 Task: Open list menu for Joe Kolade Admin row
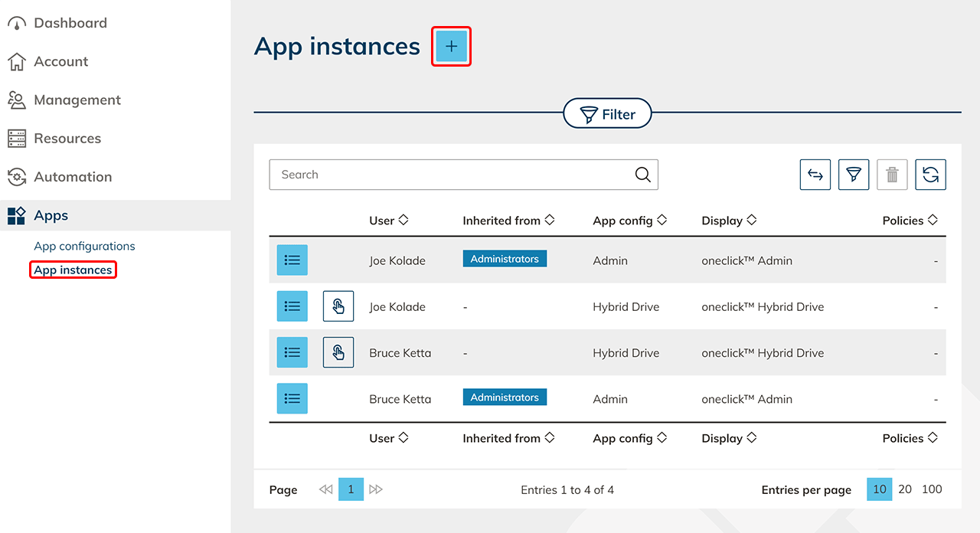(292, 260)
